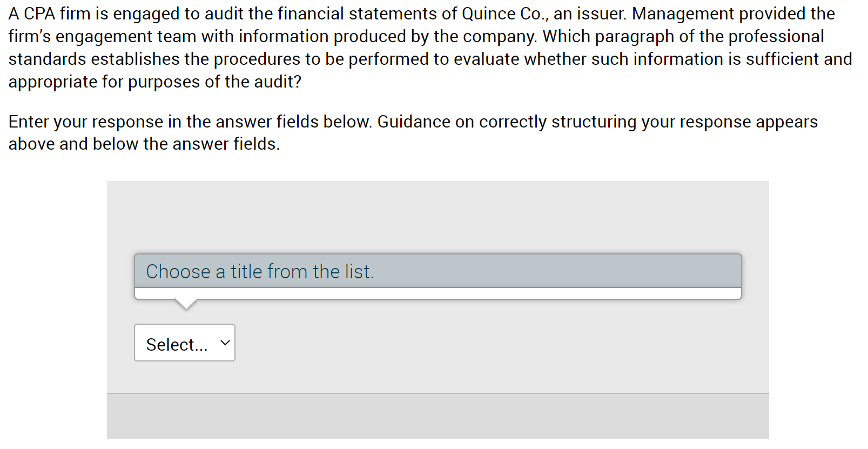
Task: Open the Select... dropdown
Action: click(x=184, y=343)
